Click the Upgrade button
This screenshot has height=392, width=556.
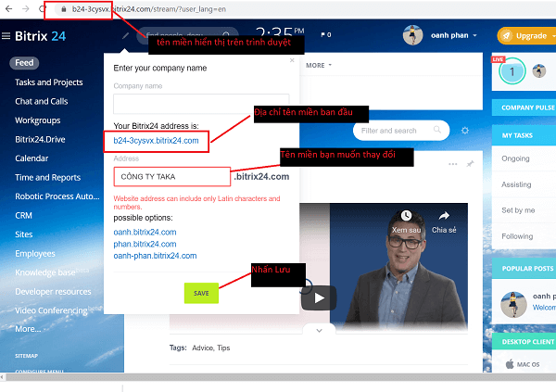[527, 36]
